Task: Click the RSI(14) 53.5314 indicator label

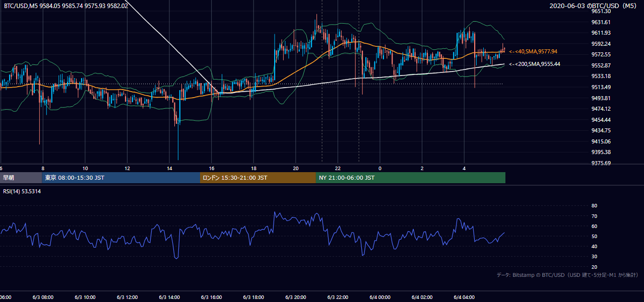Action: coord(22,191)
